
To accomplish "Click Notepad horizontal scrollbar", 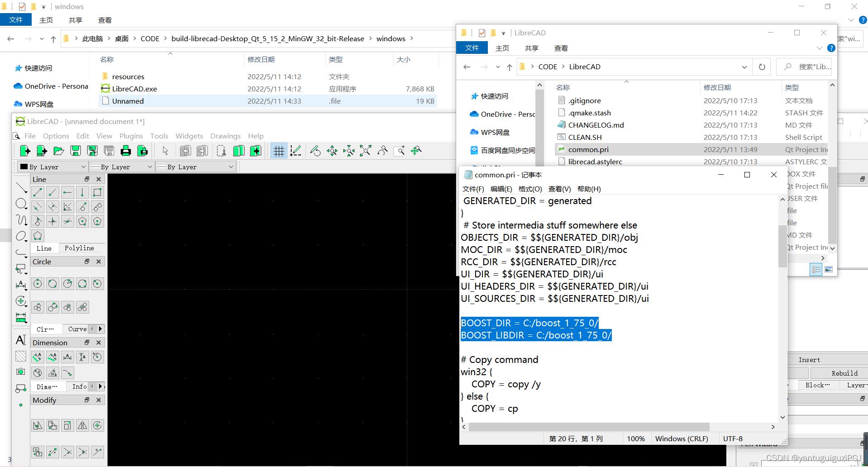I will 589,427.
